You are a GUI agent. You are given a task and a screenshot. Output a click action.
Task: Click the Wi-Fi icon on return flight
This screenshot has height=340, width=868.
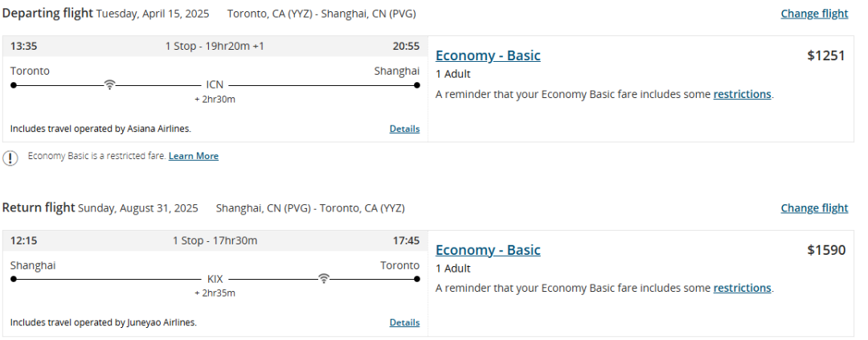[x=324, y=279]
